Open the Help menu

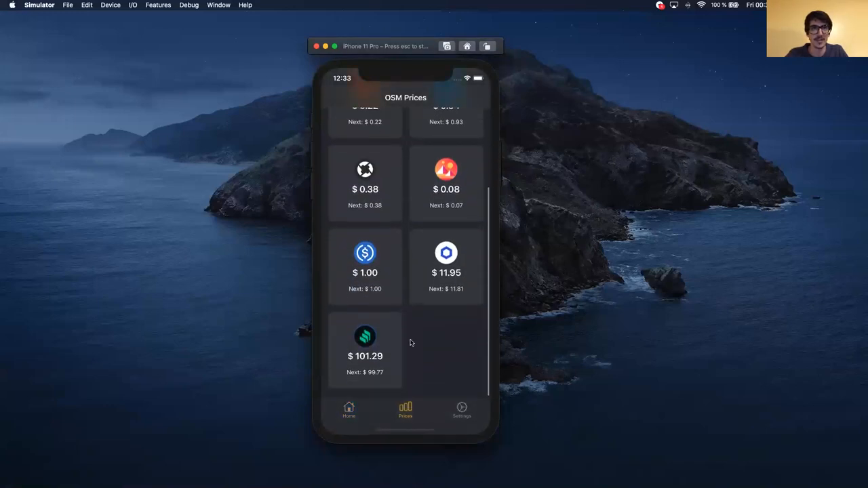point(245,5)
